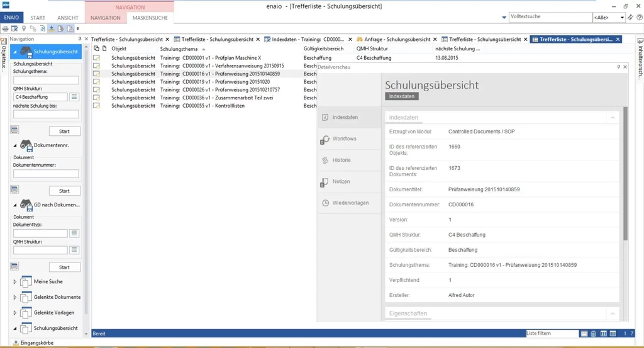This screenshot has height=348, width=644.
Task: Close the Anfrage - Schulungsübersicht tab
Action: click(x=435, y=40)
